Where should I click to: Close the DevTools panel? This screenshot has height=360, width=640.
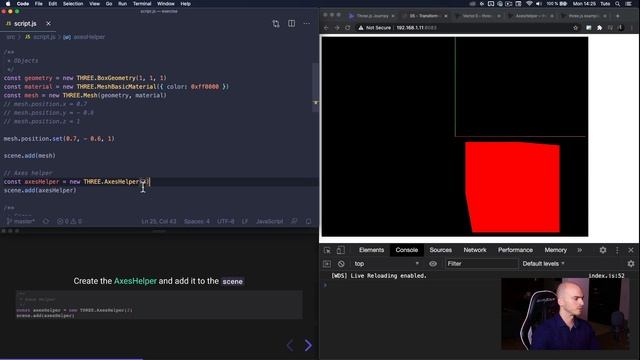coord(631,250)
